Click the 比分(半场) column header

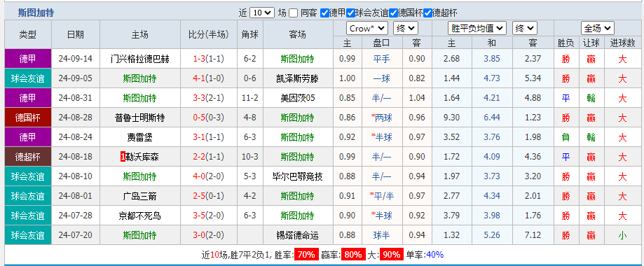(x=208, y=35)
